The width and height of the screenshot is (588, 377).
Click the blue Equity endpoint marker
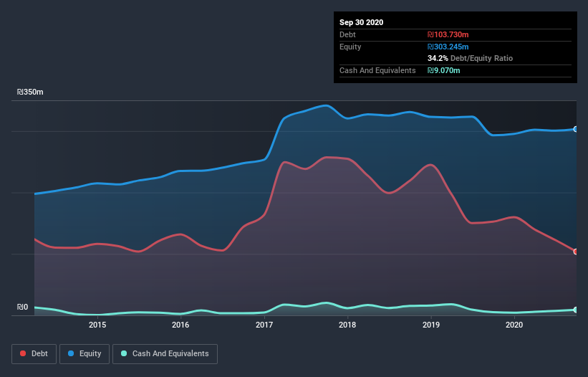pyautogui.click(x=576, y=129)
